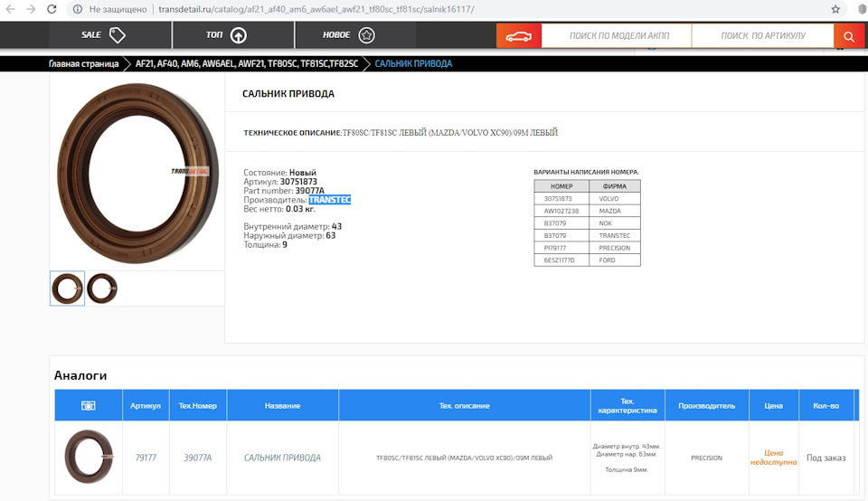
Task: Go back with the browser back arrow
Action: coord(11,9)
